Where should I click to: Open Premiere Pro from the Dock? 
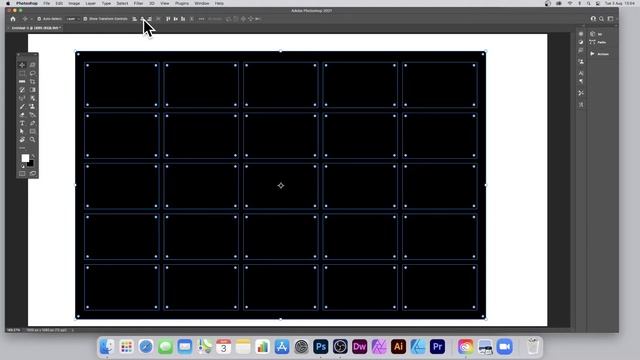point(437,347)
